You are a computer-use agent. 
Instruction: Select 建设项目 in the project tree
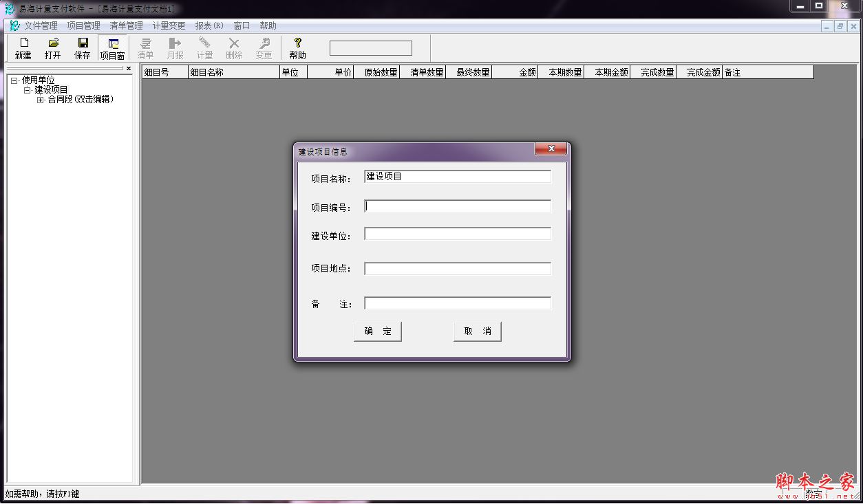pyautogui.click(x=52, y=90)
